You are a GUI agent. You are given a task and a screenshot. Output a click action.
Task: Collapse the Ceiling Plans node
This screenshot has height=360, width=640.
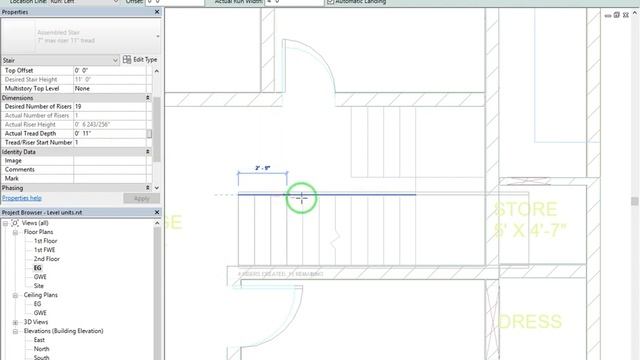15,295
